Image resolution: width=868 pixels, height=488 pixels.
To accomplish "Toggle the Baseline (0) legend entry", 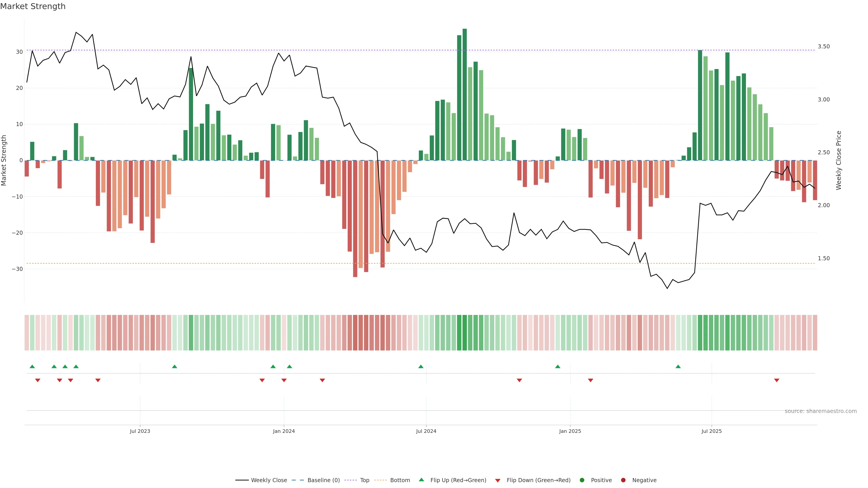I will (x=323, y=480).
